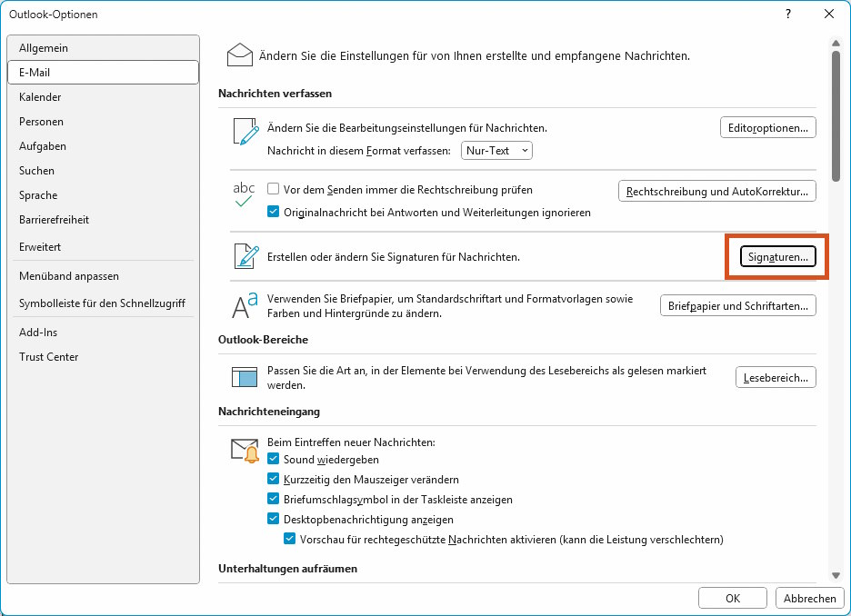The height and width of the screenshot is (616, 851).
Task: Open Erweitert options category
Action: pos(103,247)
